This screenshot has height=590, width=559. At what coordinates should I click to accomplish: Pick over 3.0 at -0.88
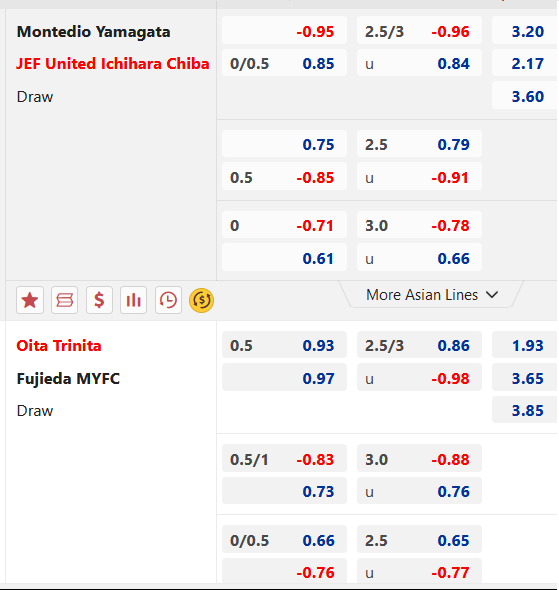click(419, 458)
